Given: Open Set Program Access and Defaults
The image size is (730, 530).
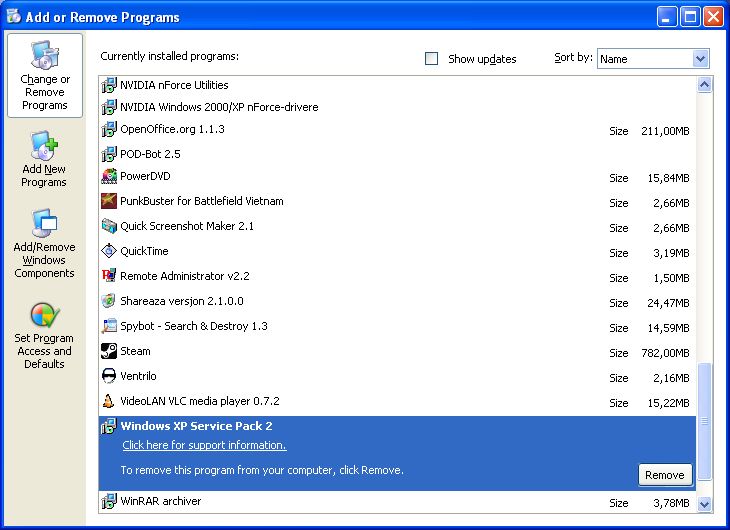Looking at the screenshot, I should [x=44, y=336].
